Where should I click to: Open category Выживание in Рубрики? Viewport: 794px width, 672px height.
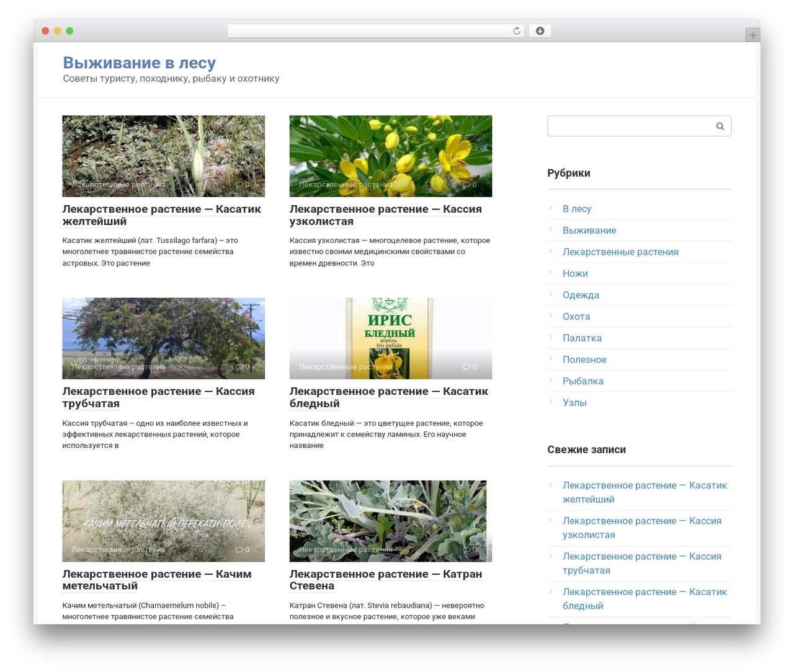coord(589,231)
